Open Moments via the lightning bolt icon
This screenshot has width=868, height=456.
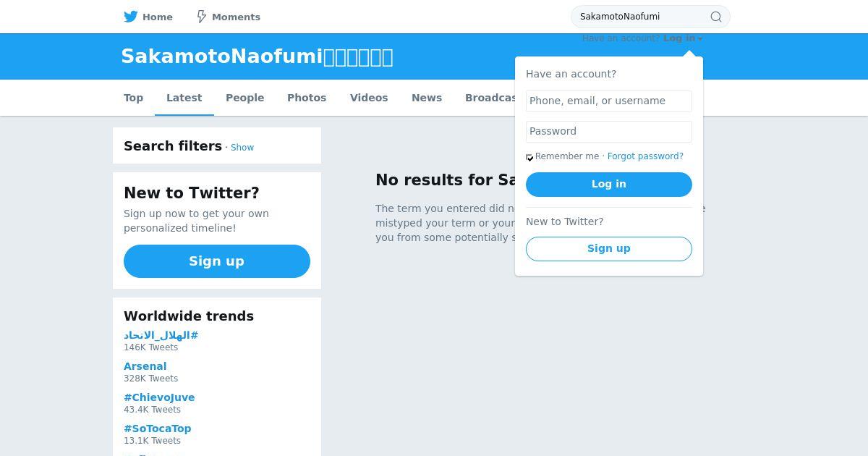[x=202, y=17]
